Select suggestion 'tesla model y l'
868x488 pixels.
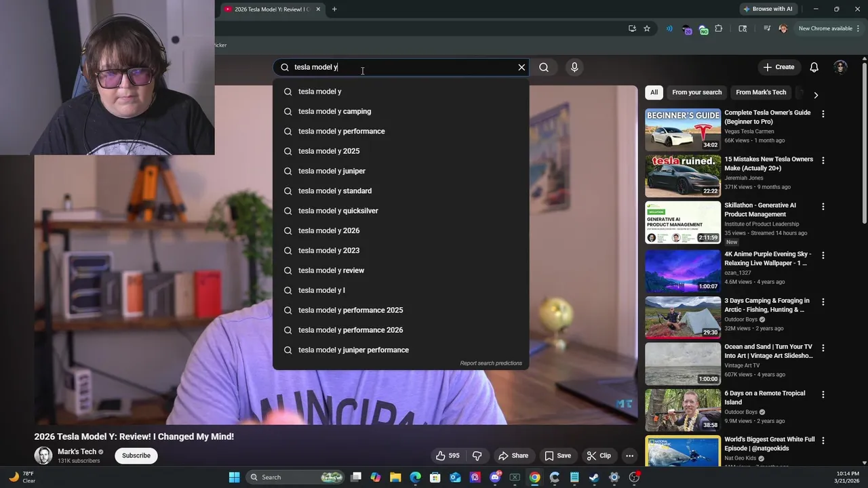coord(401,290)
